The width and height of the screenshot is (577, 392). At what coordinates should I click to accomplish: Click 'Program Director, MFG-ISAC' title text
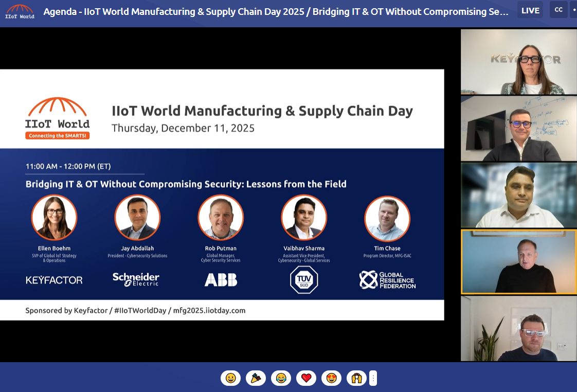point(387,256)
